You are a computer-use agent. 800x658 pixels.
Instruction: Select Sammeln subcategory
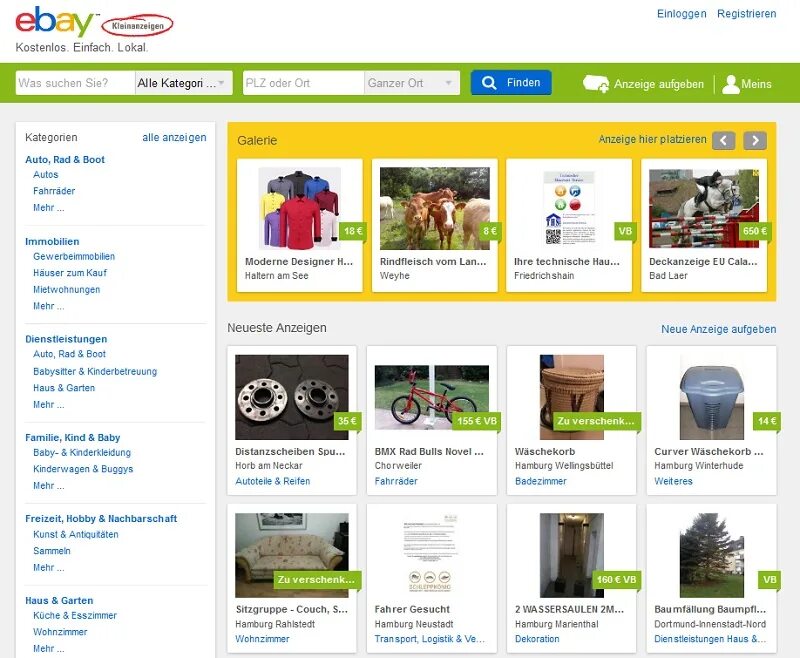(x=52, y=551)
